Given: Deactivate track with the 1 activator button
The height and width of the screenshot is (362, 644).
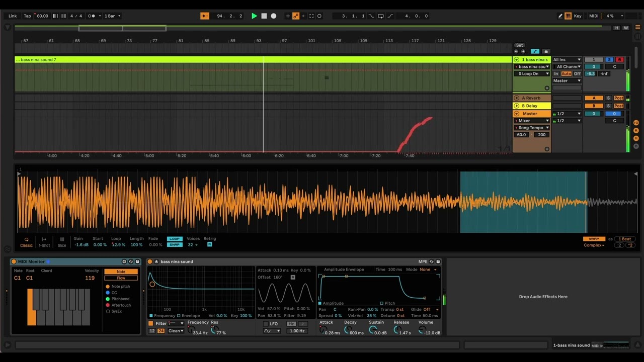Looking at the screenshot, I should 593,59.
